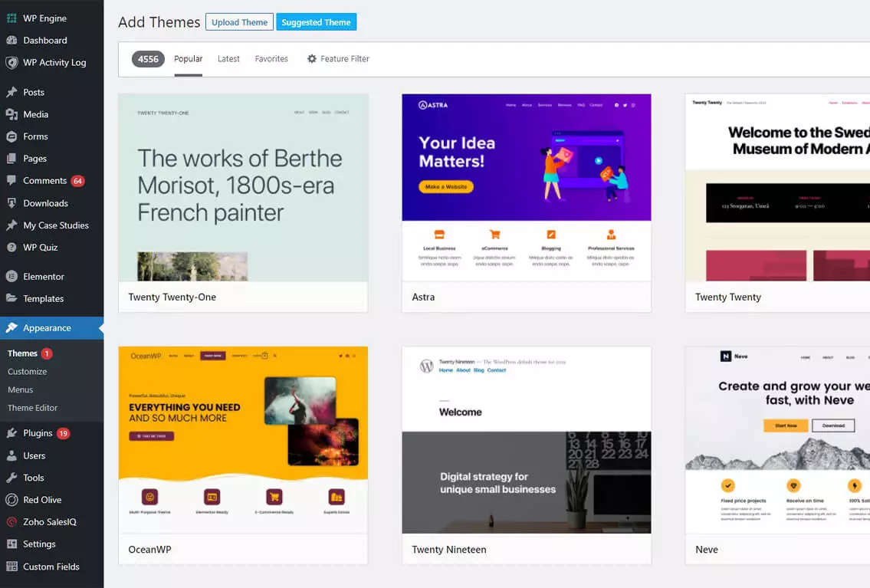Switch to the Favorites tab
Image resolution: width=870 pixels, height=588 pixels.
point(271,59)
